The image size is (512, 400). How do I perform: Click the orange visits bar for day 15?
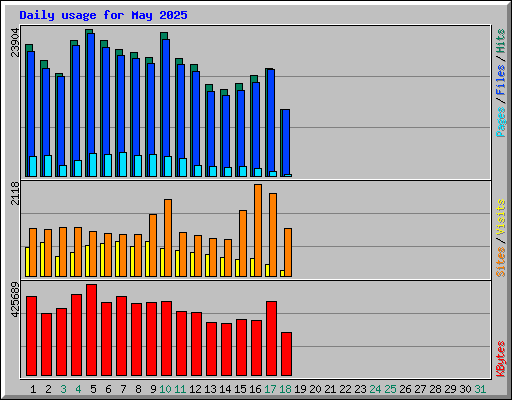tap(243, 243)
